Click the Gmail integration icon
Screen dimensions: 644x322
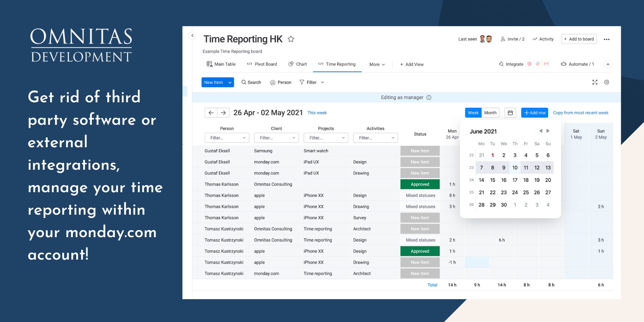(546, 64)
